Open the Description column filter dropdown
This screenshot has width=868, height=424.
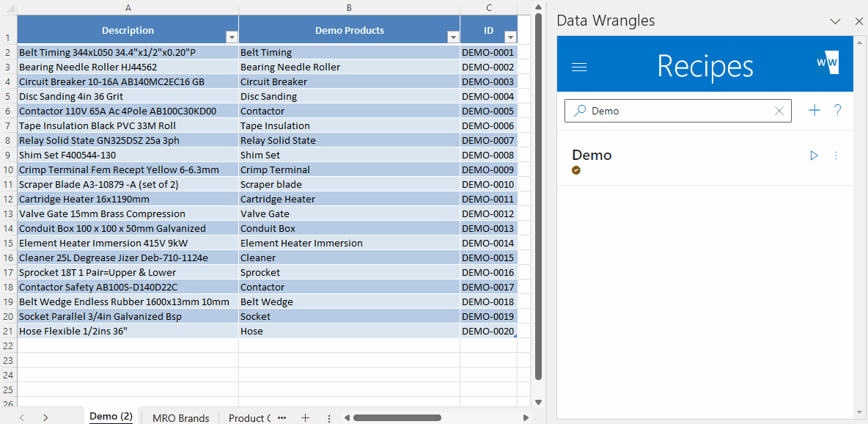[232, 37]
